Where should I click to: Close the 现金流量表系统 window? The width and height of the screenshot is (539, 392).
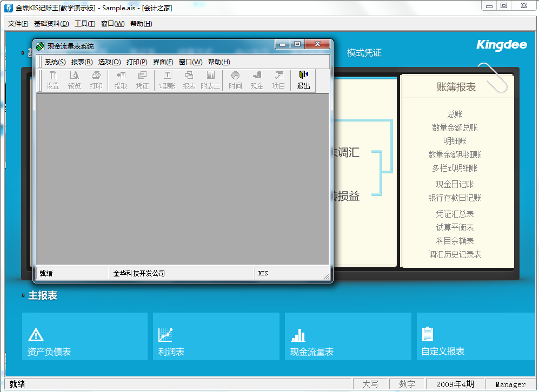[318, 44]
